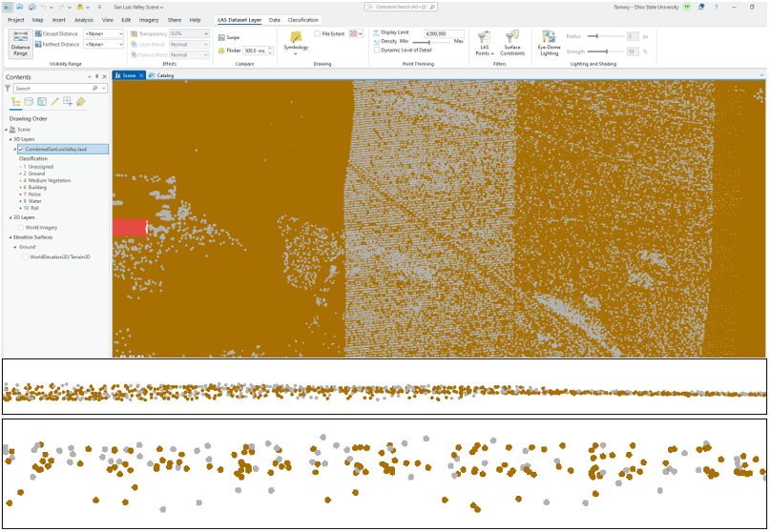770x532 pixels.
Task: Open the help question mark icon
Action: click(717, 7)
